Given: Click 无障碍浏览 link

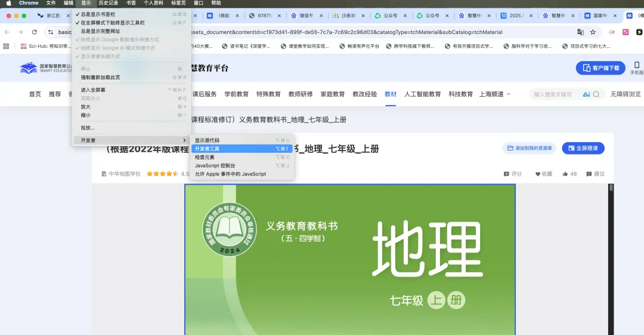Looking at the screenshot, I should [x=625, y=94].
